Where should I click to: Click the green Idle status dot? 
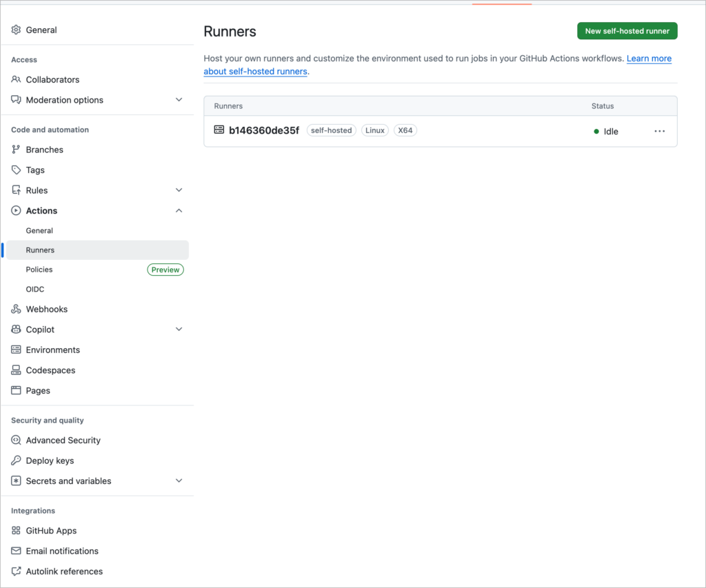(x=596, y=132)
